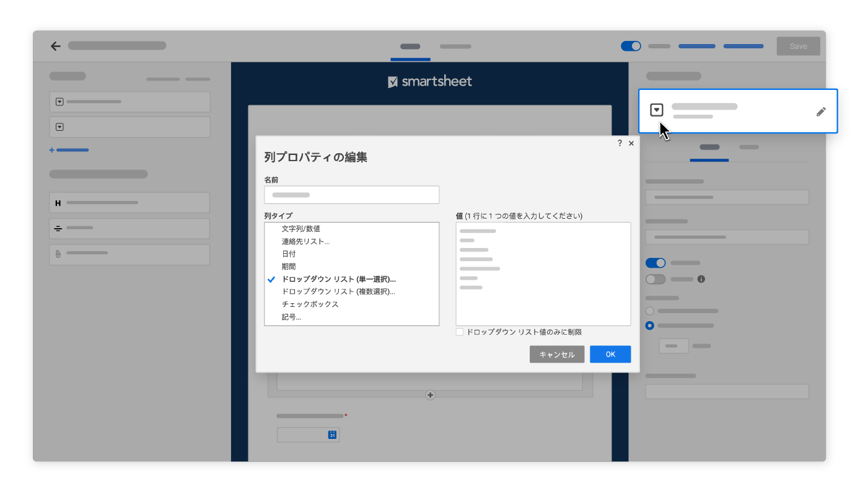Viewport: 868px width, 491px height.
Task: Click OK to save column properties
Action: (610, 354)
